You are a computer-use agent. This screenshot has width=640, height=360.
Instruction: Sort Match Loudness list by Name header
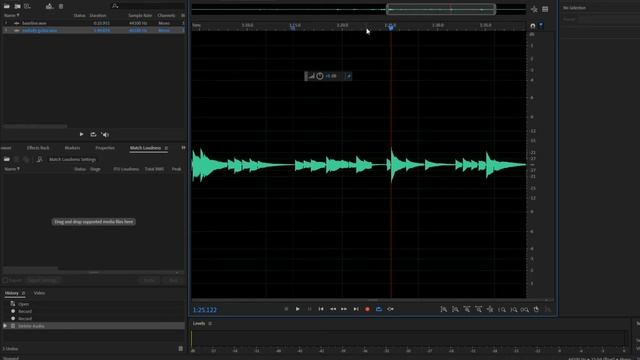12,169
